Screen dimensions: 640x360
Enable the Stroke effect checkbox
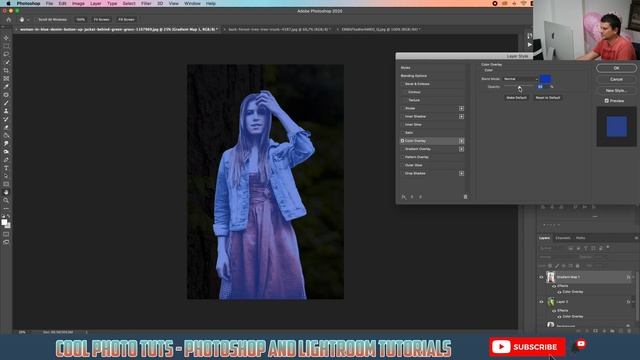click(x=402, y=108)
